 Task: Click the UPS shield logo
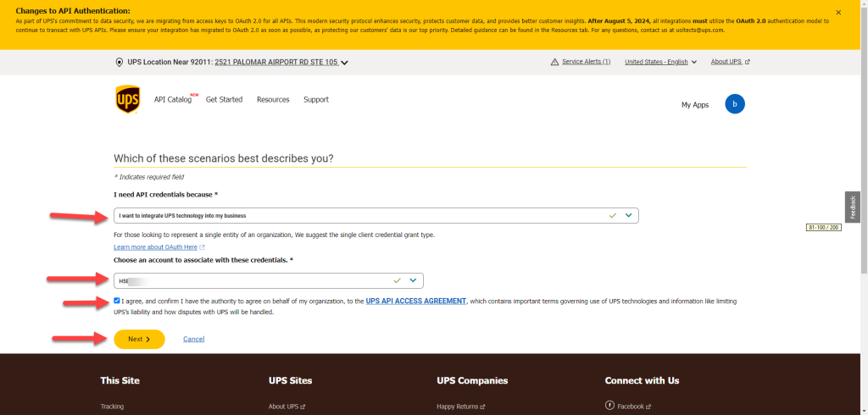click(x=127, y=100)
